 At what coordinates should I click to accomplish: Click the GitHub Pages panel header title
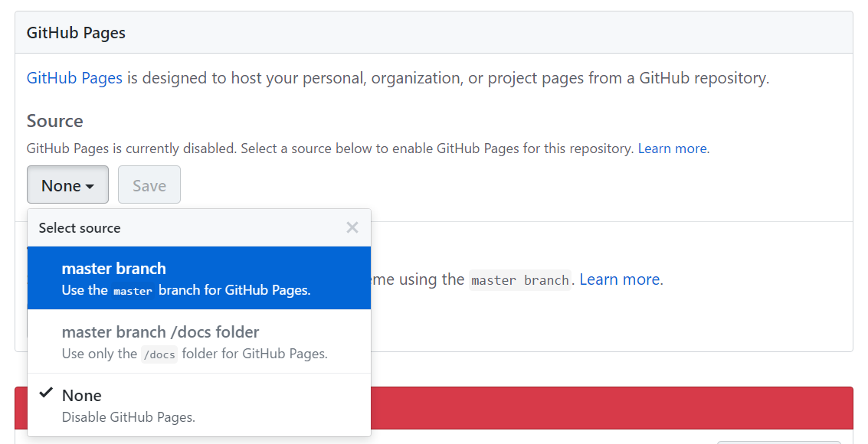click(x=76, y=33)
